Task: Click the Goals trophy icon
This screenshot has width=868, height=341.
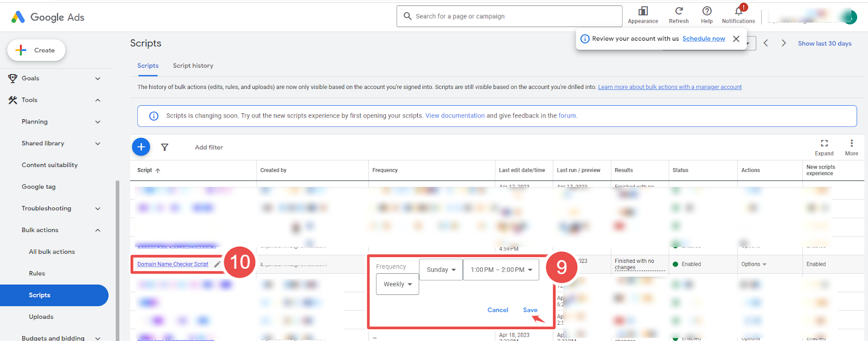Action: click(x=13, y=78)
